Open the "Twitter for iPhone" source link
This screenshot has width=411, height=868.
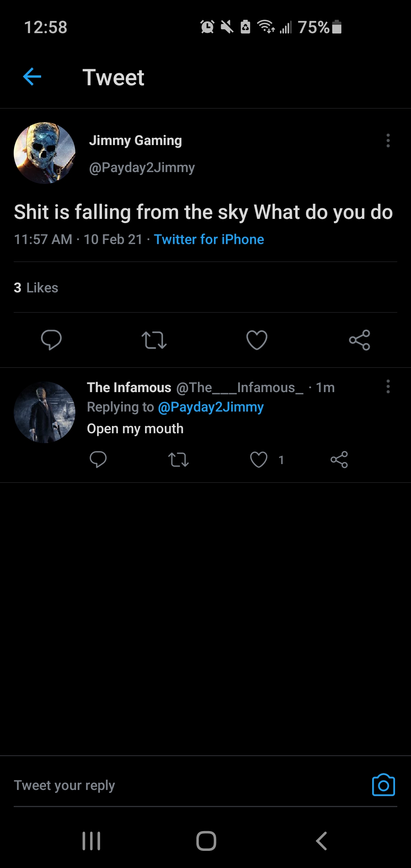[x=209, y=239]
